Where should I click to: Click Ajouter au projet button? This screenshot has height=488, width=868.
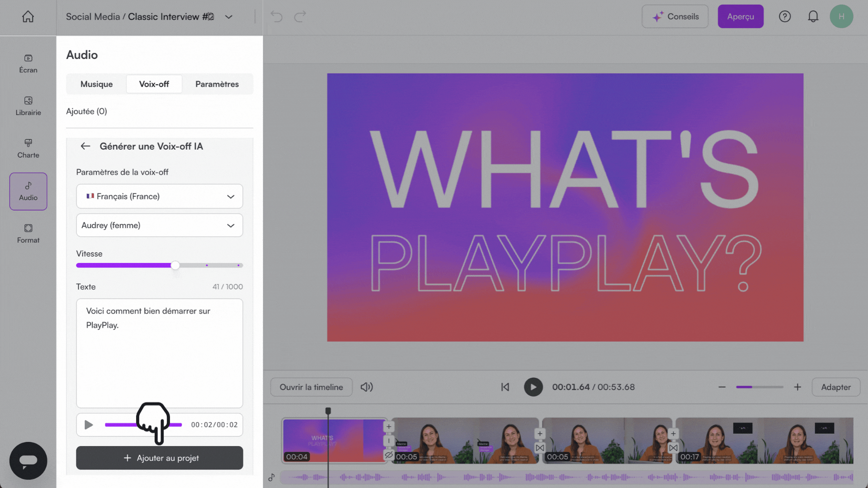(159, 458)
